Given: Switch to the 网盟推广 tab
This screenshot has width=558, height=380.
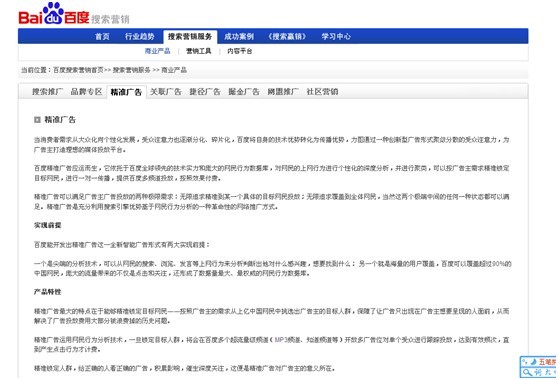Looking at the screenshot, I should tap(283, 92).
